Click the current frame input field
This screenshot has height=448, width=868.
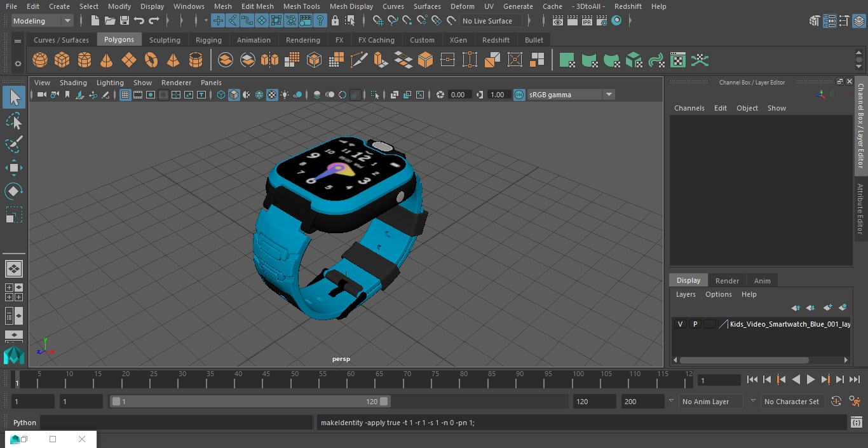coord(719,380)
